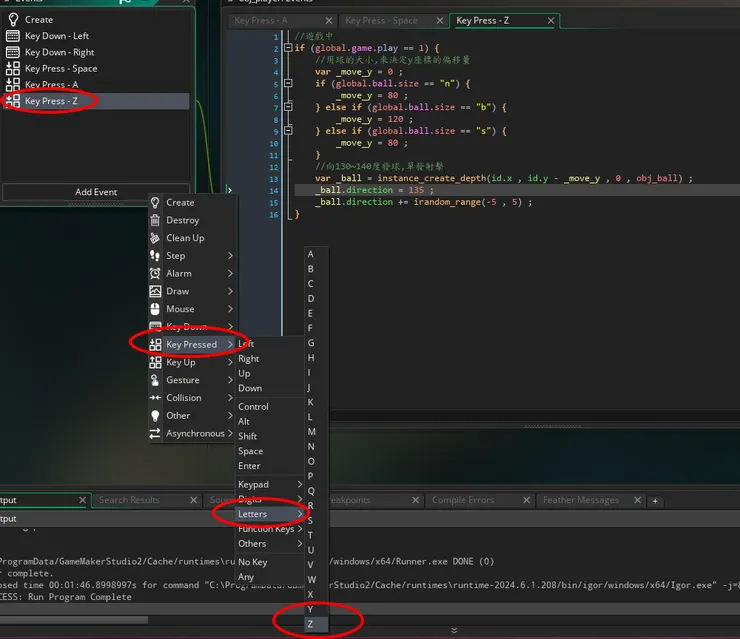Select the Create event in the events list
This screenshot has height=639, width=740.
[x=96, y=19]
